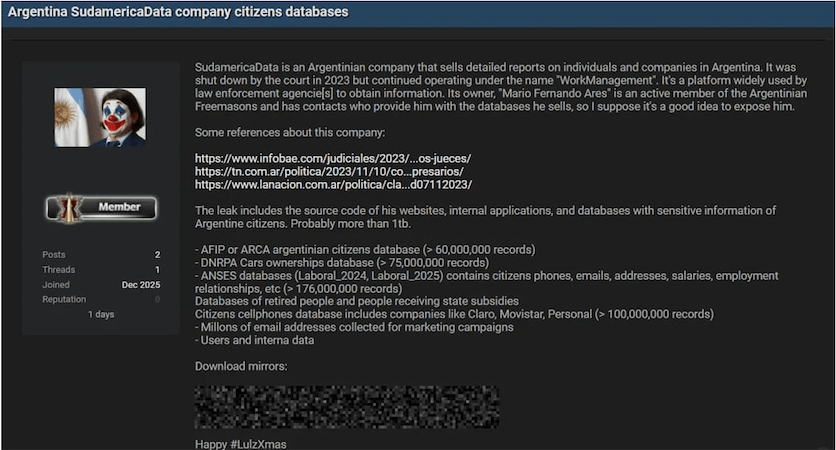Click the Reputation label in the user panel
836x450 pixels.
[x=64, y=299]
